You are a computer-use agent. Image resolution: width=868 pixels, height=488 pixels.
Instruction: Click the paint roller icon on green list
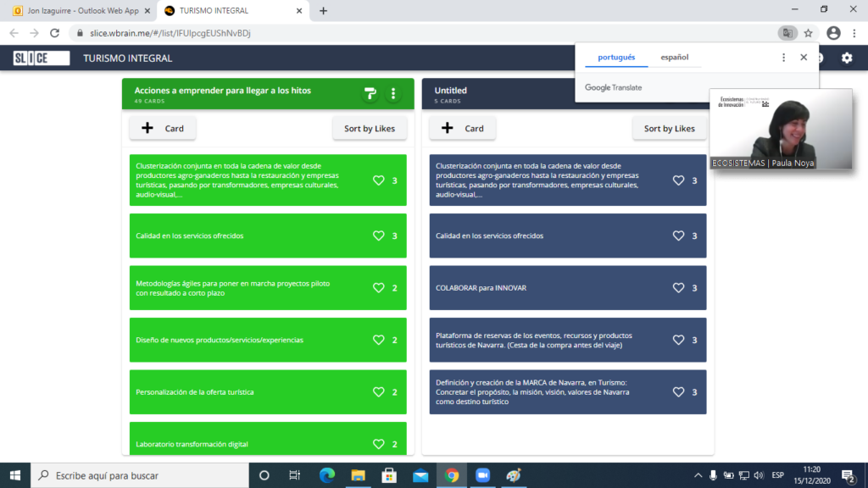[370, 93]
